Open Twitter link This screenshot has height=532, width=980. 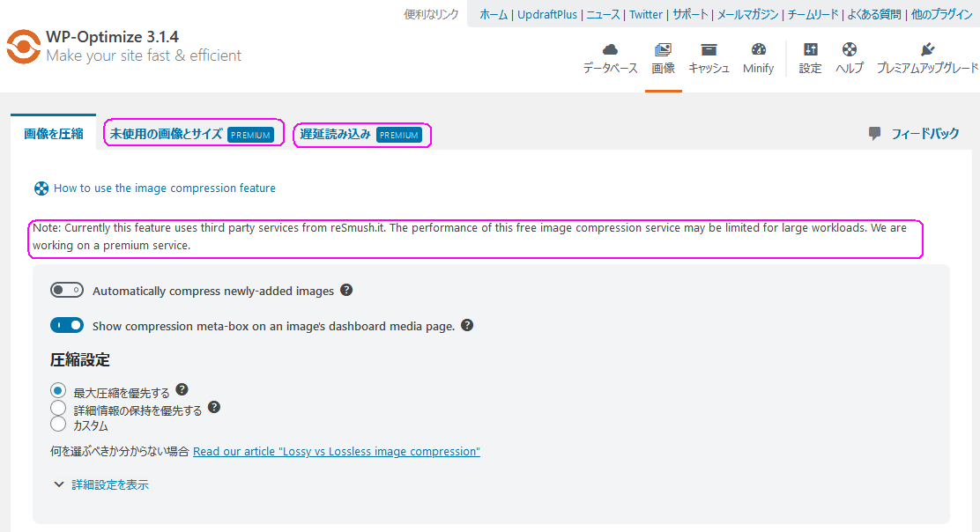[x=646, y=14]
